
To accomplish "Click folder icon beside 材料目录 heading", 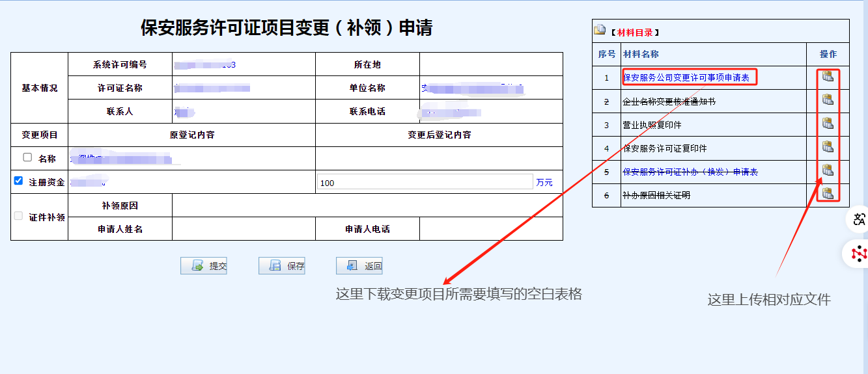I will click(x=600, y=31).
